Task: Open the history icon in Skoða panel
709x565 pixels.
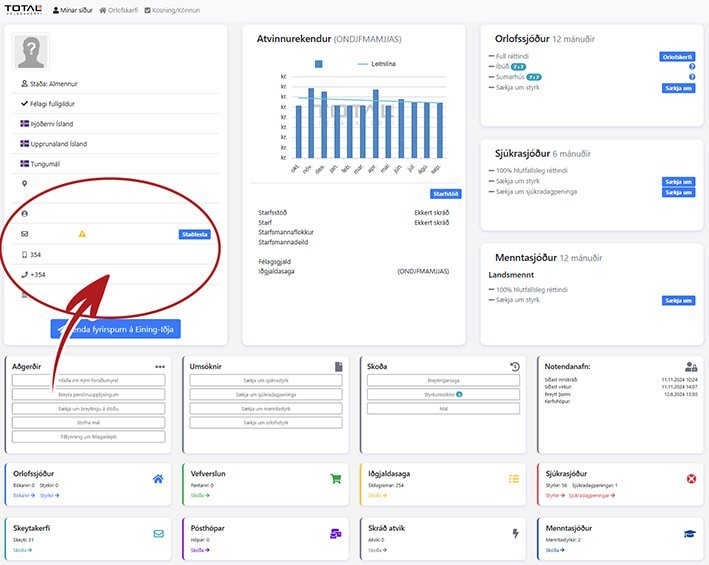Action: pos(514,367)
